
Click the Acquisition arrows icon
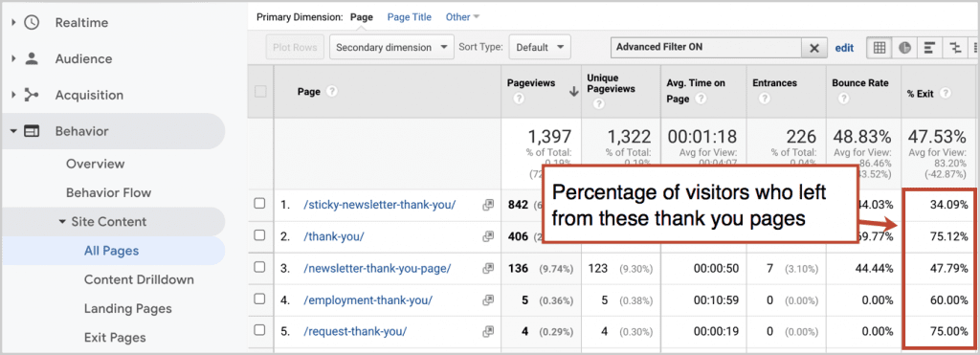[32, 95]
